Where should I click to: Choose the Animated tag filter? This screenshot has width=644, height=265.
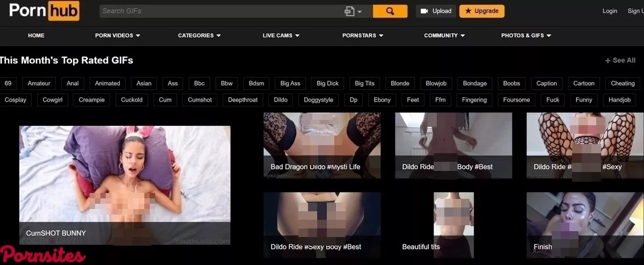tap(107, 83)
